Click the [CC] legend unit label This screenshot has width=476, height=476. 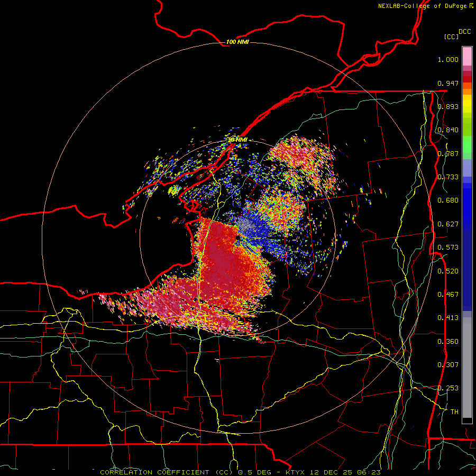451,36
